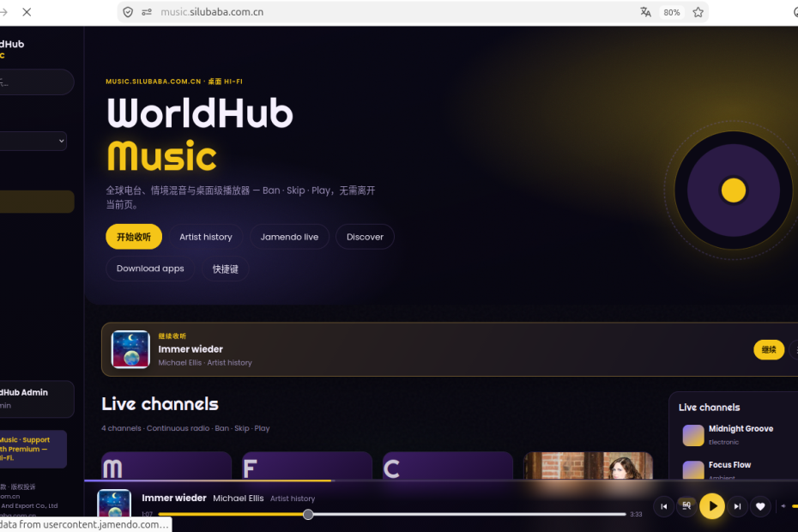The height and width of the screenshot is (532, 798).
Task: Open the M live channel card
Action: coord(166,465)
